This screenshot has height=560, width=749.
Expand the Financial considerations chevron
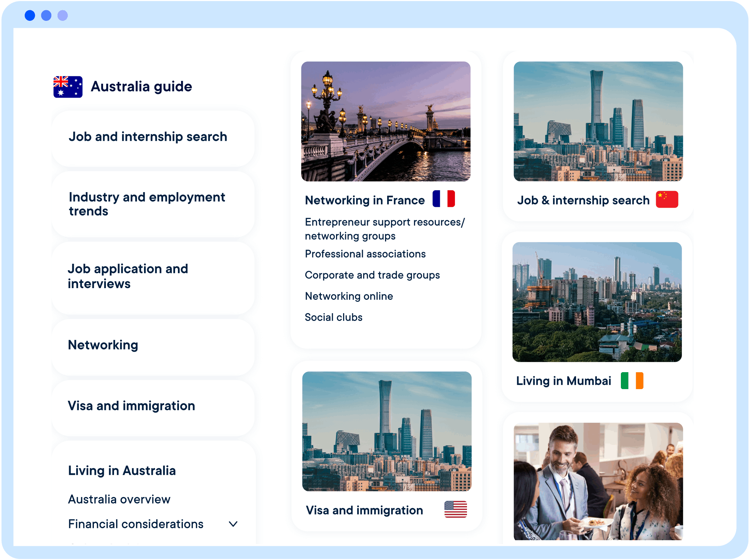click(233, 524)
